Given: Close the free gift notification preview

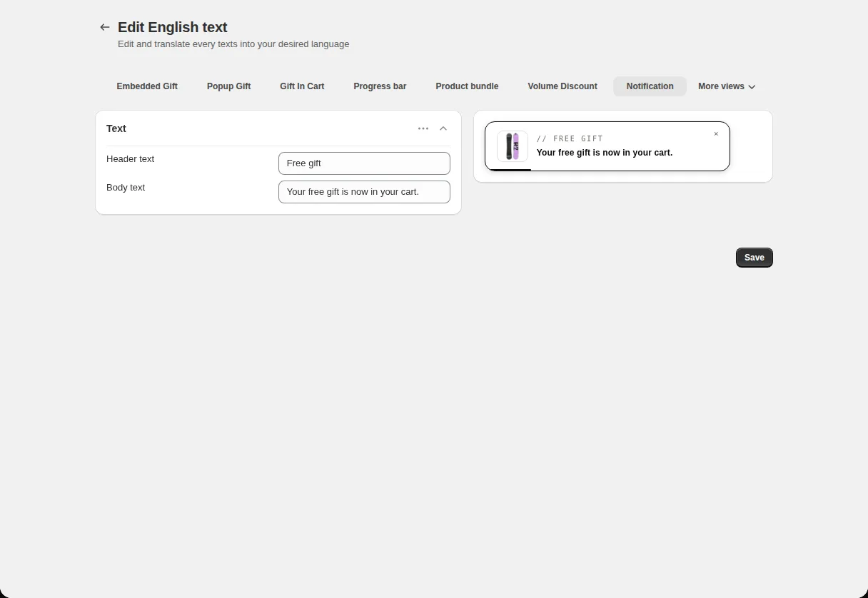Looking at the screenshot, I should (x=716, y=134).
